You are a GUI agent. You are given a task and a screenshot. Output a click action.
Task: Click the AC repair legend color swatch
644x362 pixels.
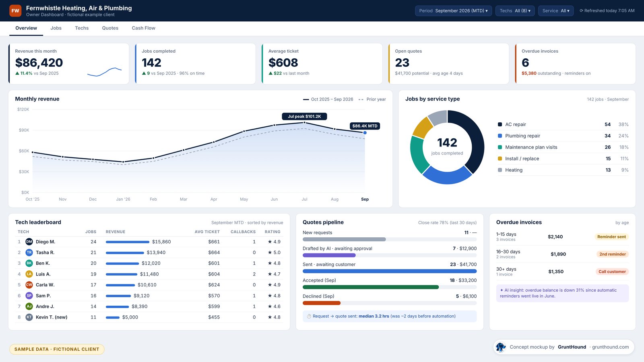500,125
